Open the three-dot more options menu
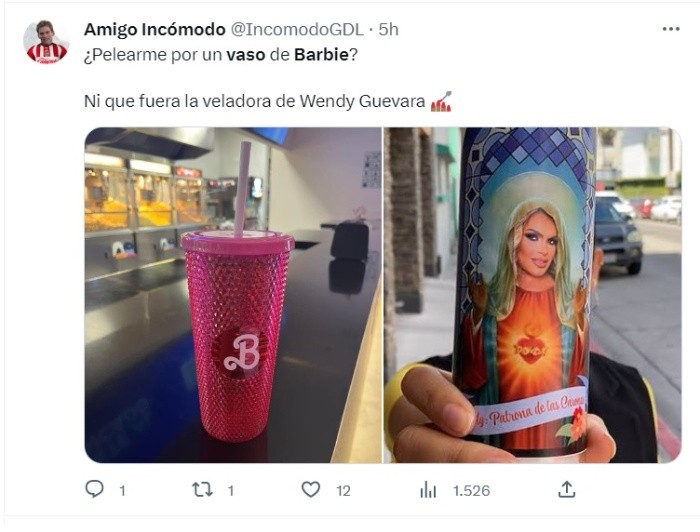 coord(671,29)
